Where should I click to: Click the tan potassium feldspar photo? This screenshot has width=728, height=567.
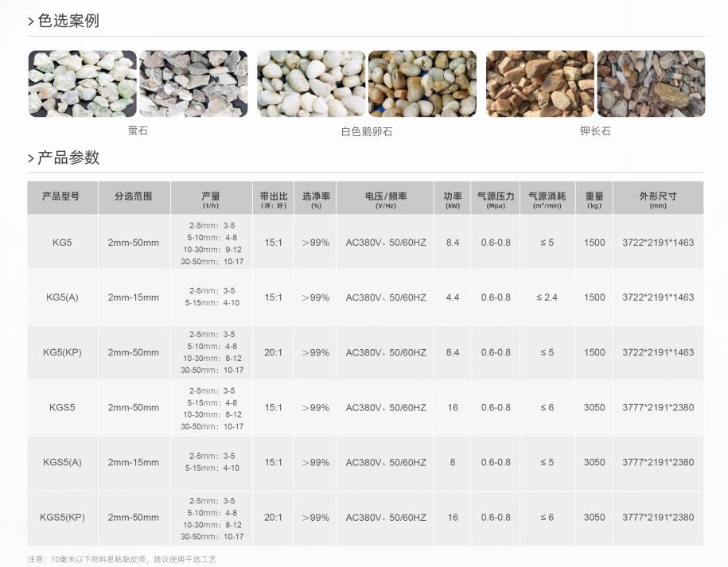(540, 83)
